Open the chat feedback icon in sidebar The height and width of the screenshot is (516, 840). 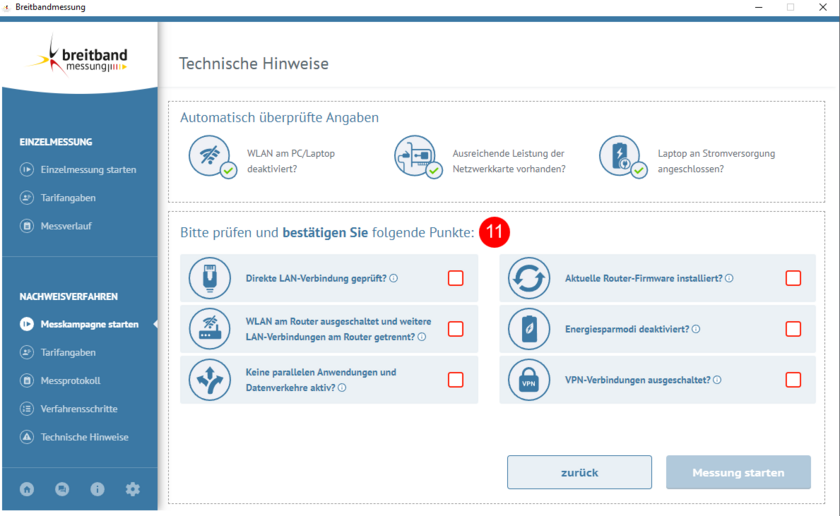62,489
